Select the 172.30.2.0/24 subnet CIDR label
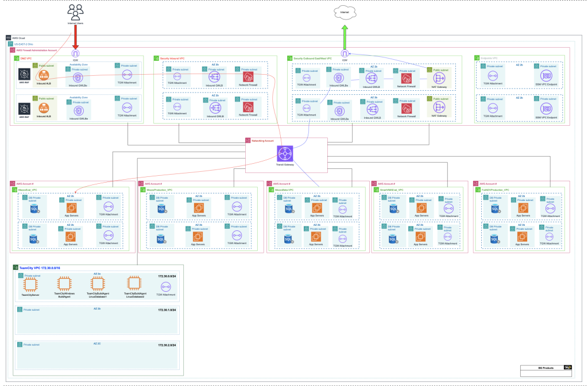 click(167, 345)
